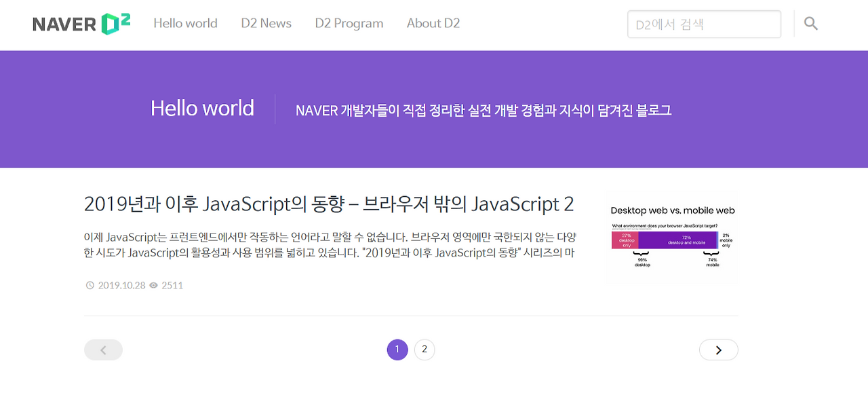868x412 pixels.
Task: Open the Desktop web vs. mobile web thumbnail
Action: pyautogui.click(x=671, y=236)
